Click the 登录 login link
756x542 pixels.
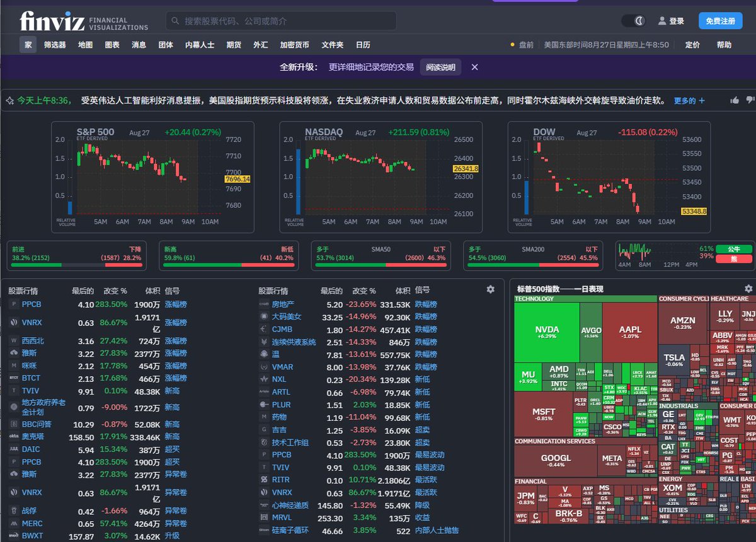coord(671,21)
